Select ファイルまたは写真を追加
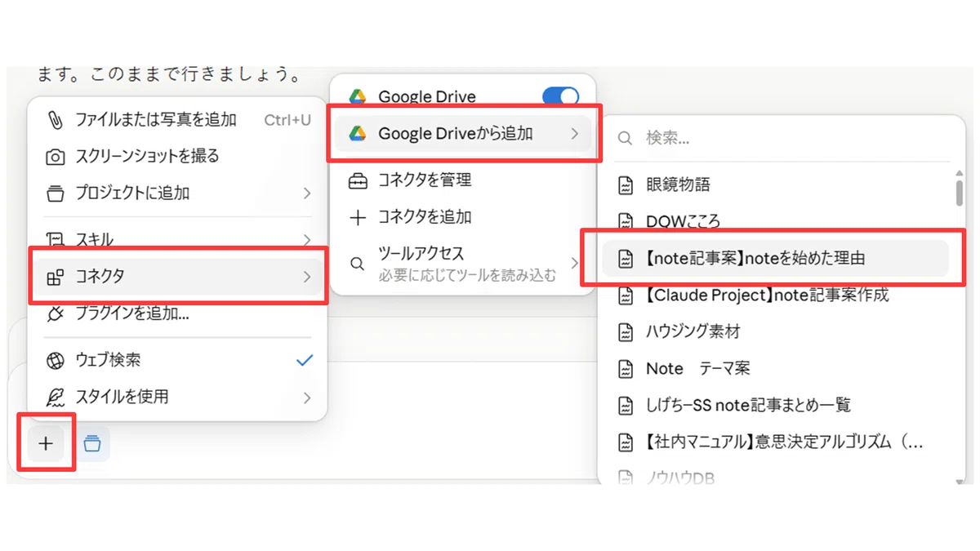980x551 pixels. (178, 120)
